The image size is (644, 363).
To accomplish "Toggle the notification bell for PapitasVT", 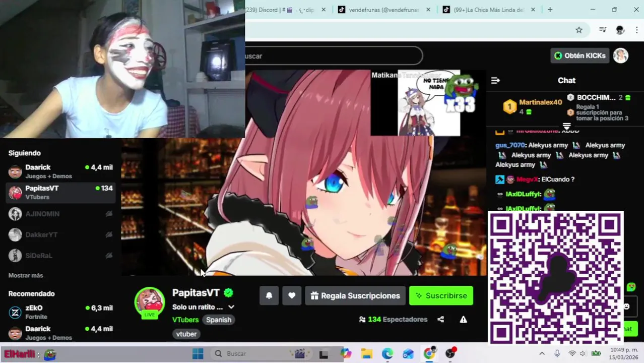I will tap(269, 296).
